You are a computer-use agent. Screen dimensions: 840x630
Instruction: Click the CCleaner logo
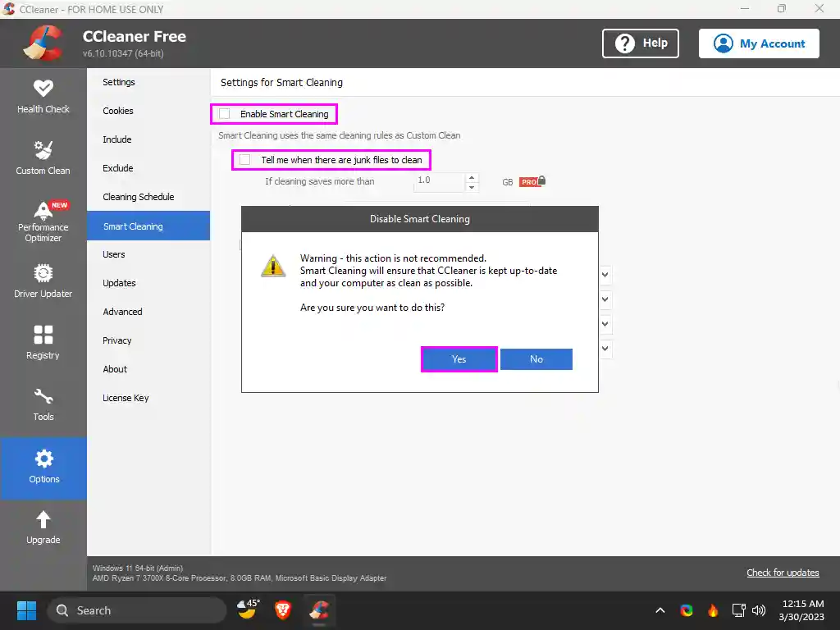43,43
